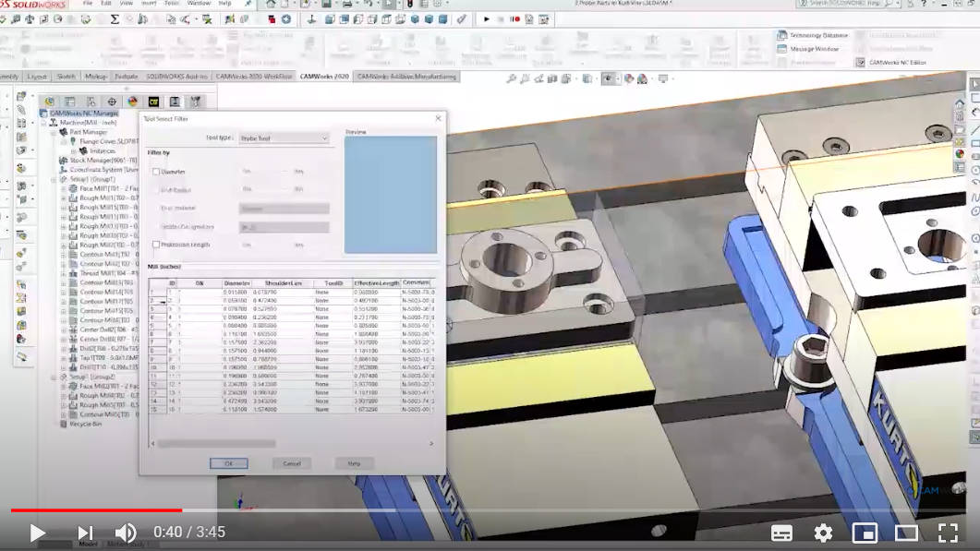Open video player settings gear
This screenshot has height=551, width=980.
click(823, 533)
